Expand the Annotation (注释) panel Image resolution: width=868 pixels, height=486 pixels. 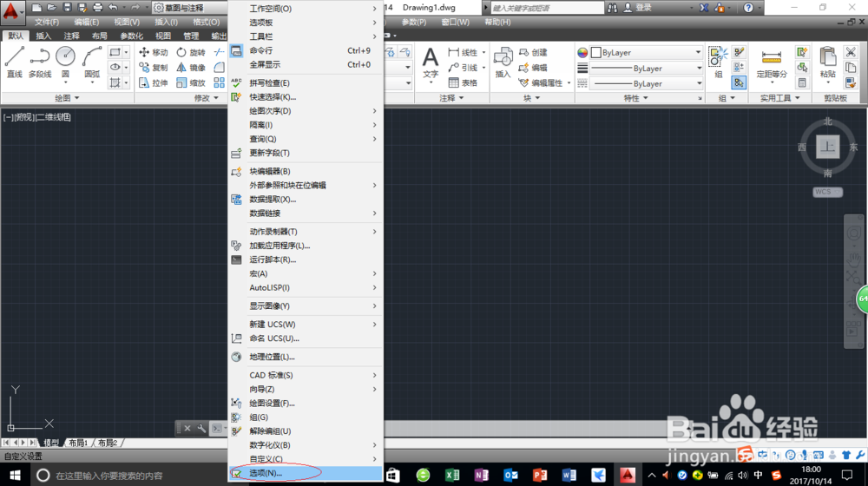click(x=451, y=98)
